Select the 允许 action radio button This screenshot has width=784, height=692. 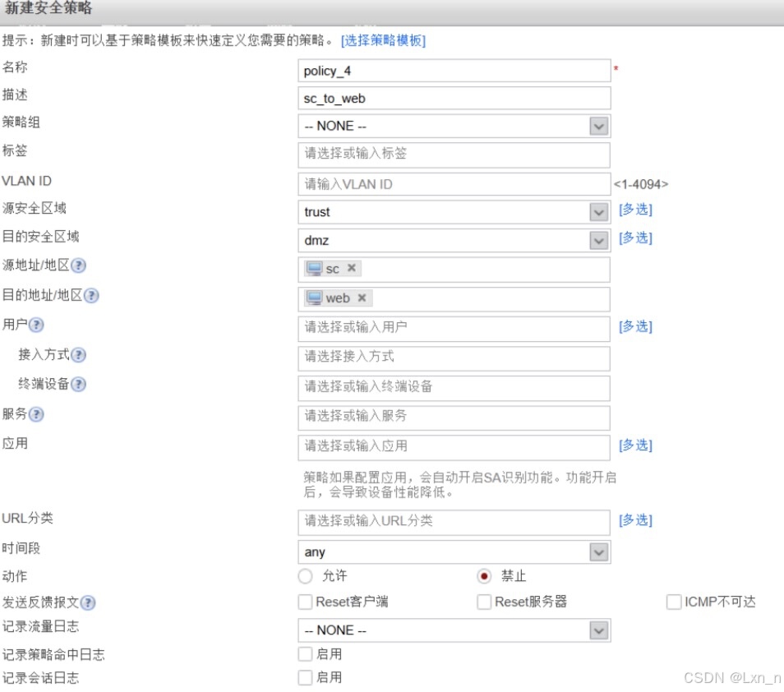click(x=305, y=576)
